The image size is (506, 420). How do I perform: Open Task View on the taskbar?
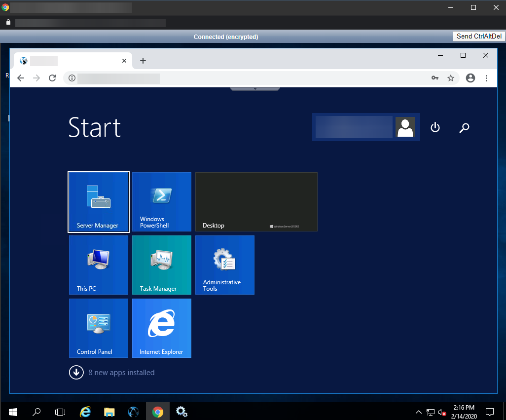[x=60, y=412]
